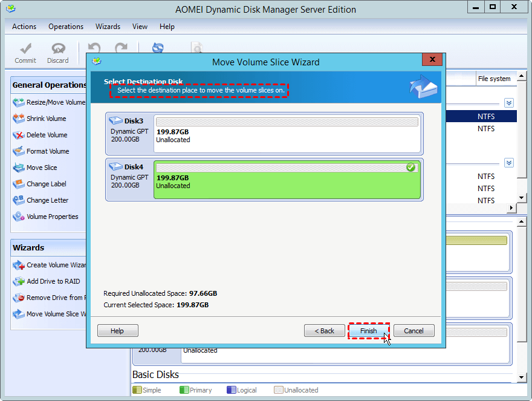Click the Volume Properties icon

click(x=19, y=217)
